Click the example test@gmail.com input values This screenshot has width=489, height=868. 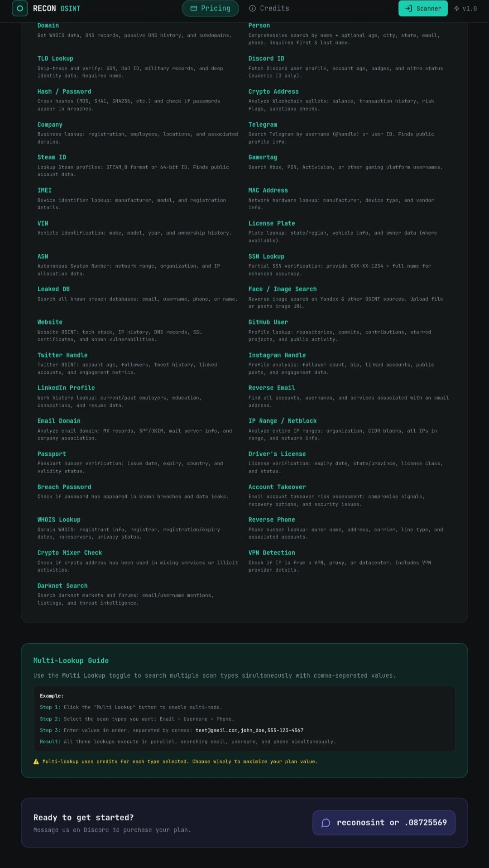pyautogui.click(x=249, y=730)
